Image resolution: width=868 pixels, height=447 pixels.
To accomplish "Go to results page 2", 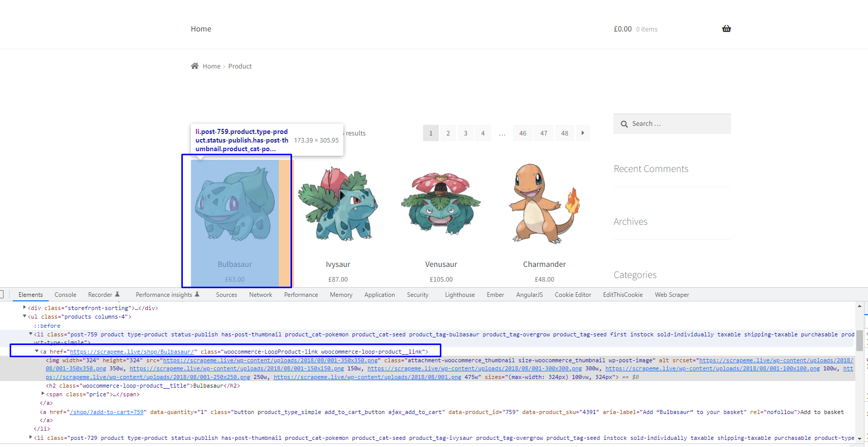I will 448,133.
